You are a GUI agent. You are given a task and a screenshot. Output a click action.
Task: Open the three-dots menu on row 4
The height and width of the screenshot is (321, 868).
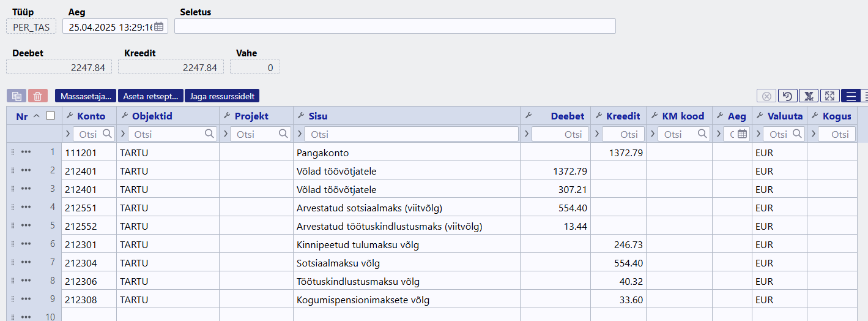coord(26,207)
